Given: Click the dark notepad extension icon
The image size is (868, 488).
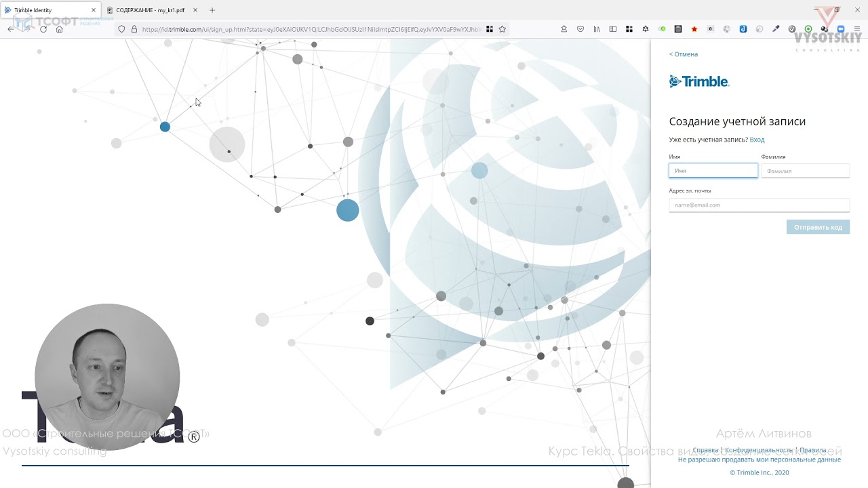Looking at the screenshot, I should [x=678, y=29].
